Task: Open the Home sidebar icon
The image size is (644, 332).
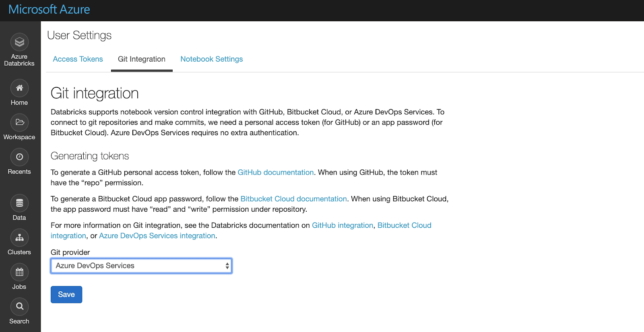Action: click(19, 88)
